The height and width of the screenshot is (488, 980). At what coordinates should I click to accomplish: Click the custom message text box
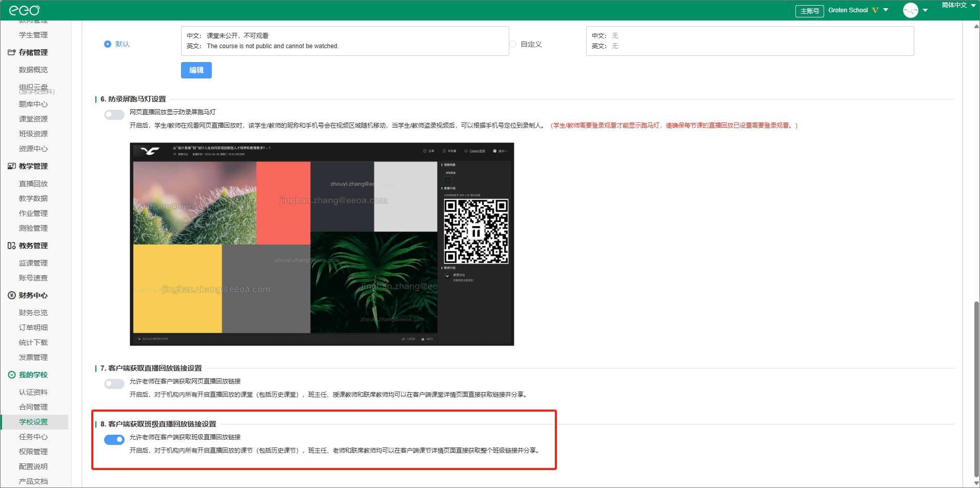click(x=750, y=41)
